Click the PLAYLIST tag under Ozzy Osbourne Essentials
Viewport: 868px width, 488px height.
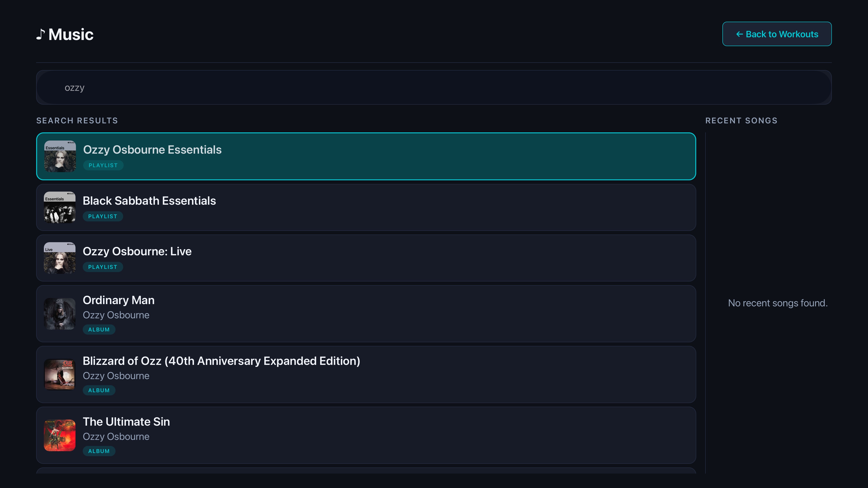click(103, 165)
